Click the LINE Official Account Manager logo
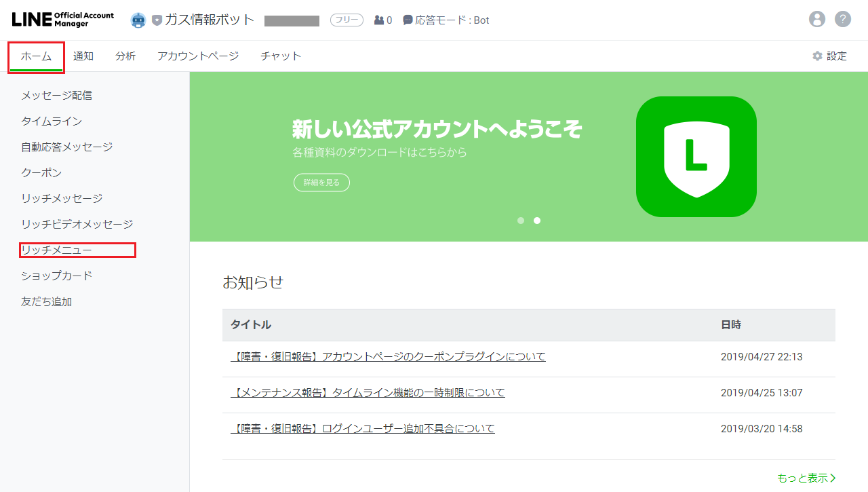Viewport: 868px width, 492px height. click(63, 20)
